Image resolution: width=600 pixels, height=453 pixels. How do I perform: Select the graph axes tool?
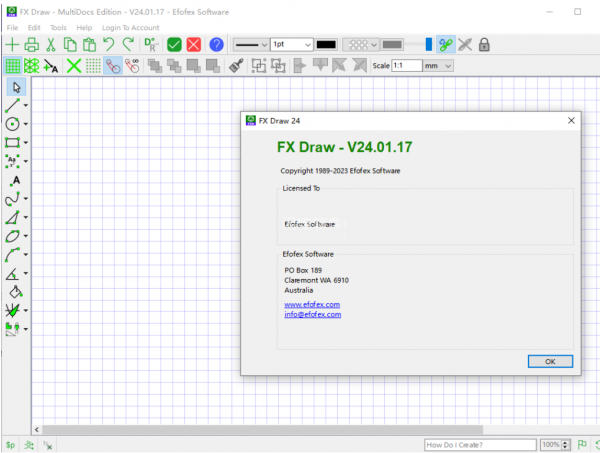(12, 310)
